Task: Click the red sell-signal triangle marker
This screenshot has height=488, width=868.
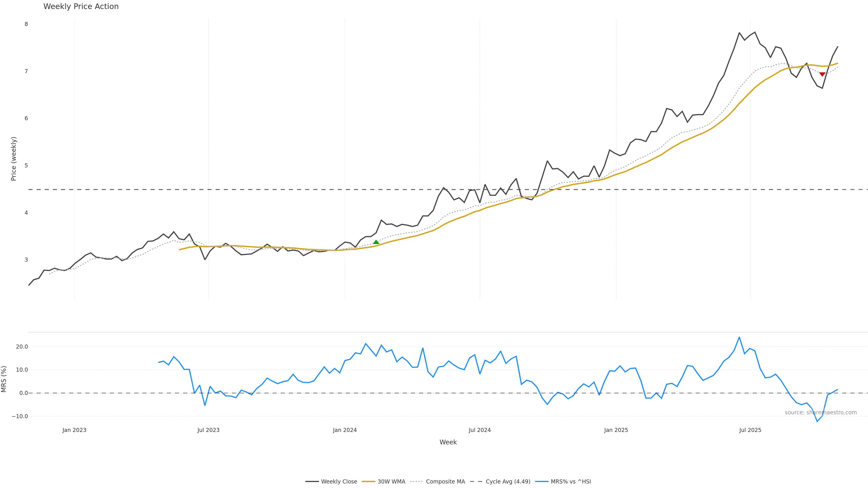Action: tap(822, 74)
